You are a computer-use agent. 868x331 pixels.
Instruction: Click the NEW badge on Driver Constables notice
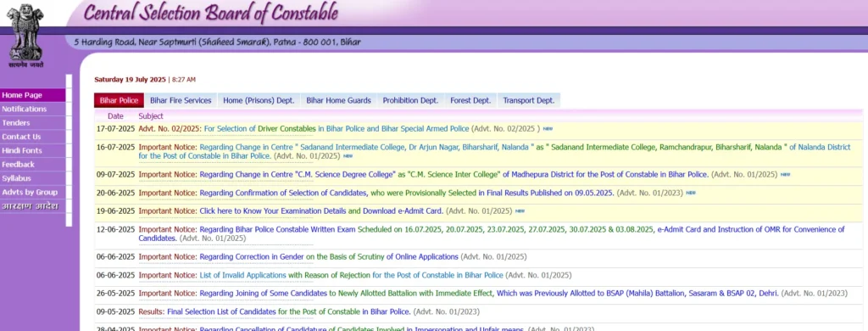pos(548,129)
